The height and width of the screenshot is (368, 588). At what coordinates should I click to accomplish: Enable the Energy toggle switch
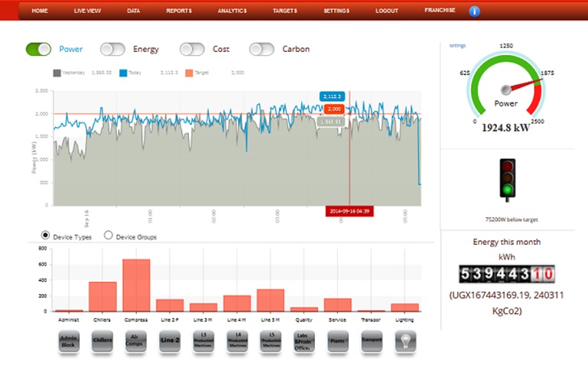click(112, 49)
